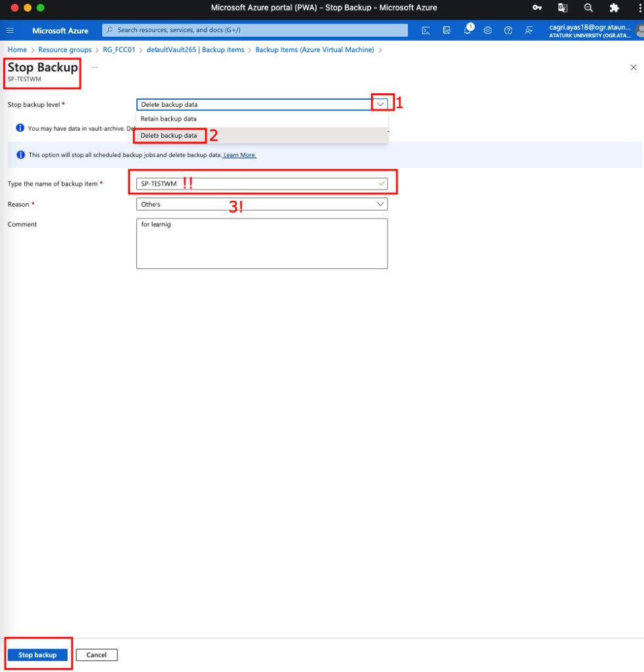Screen dimensions: 644x672
Task: Click the Stop backup button
Action: pos(37,655)
